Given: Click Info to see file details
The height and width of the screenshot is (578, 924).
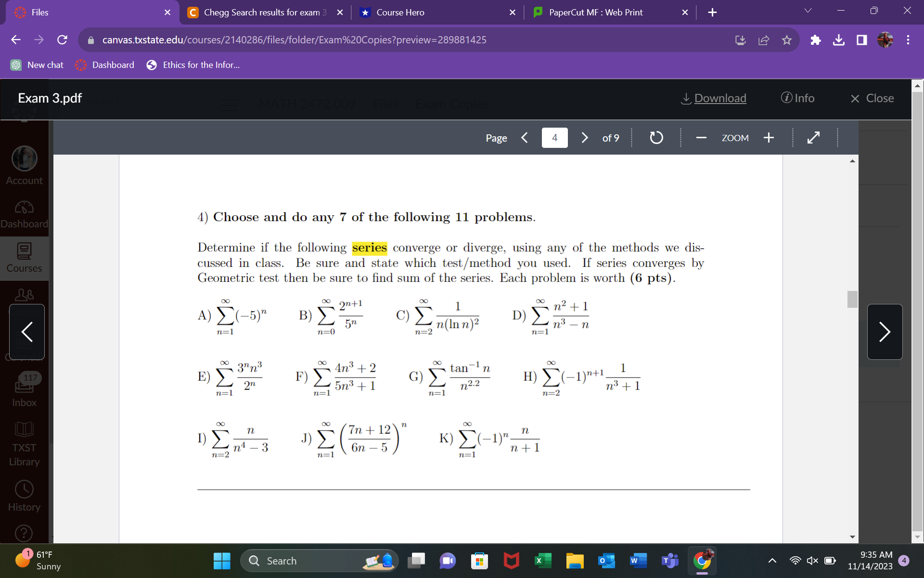Looking at the screenshot, I should [x=798, y=98].
